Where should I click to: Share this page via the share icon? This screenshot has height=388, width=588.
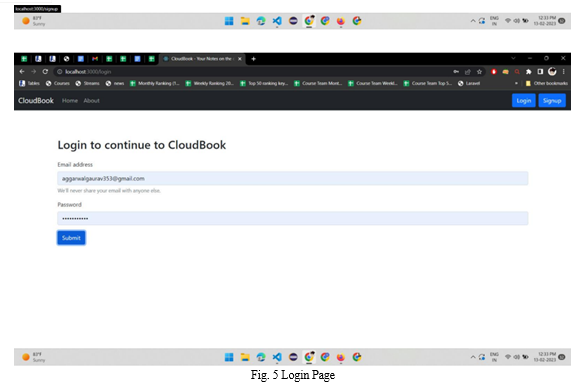click(468, 72)
